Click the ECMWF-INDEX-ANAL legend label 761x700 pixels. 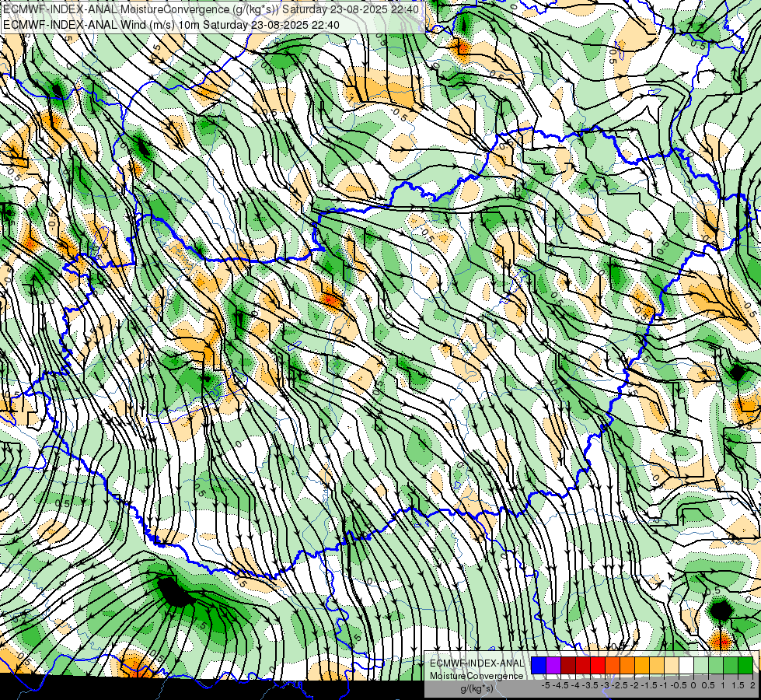[x=477, y=663]
